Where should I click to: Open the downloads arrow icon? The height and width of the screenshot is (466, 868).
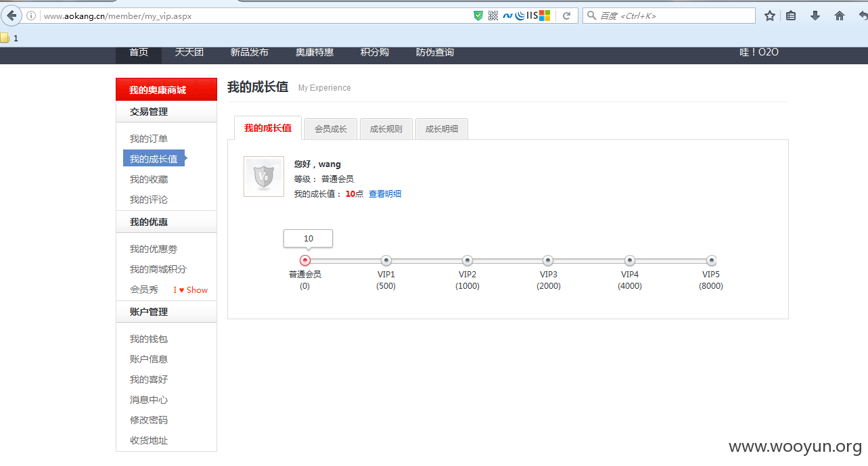pos(815,16)
